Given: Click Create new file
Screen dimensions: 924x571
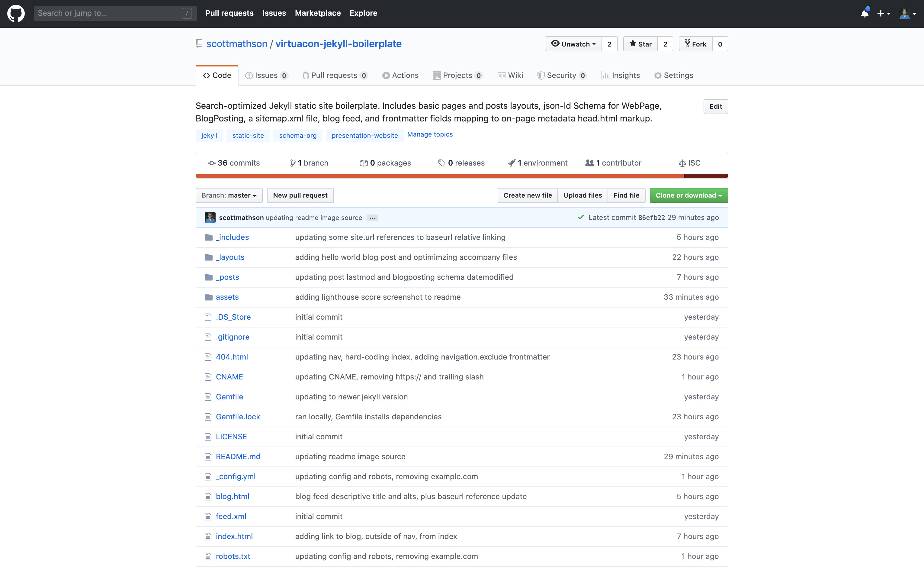Looking at the screenshot, I should (528, 195).
